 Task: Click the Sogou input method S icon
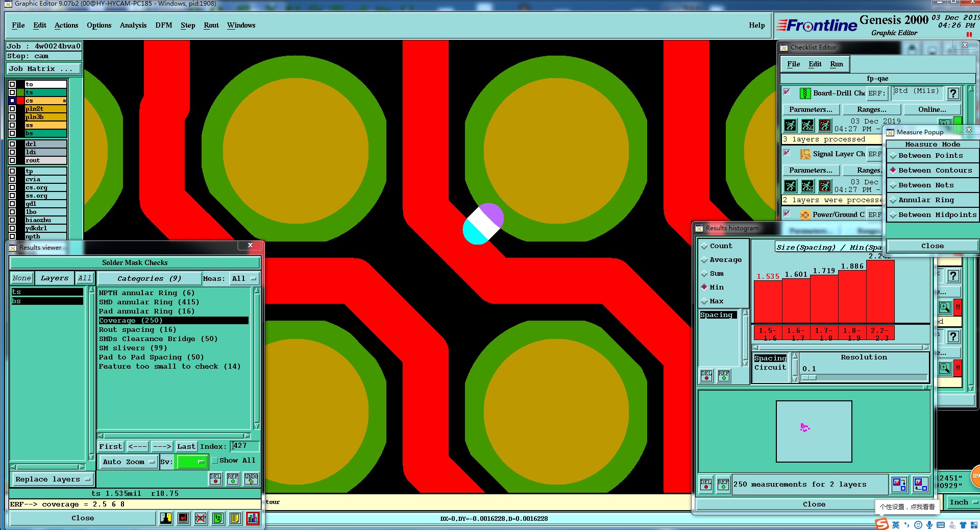coord(882,524)
